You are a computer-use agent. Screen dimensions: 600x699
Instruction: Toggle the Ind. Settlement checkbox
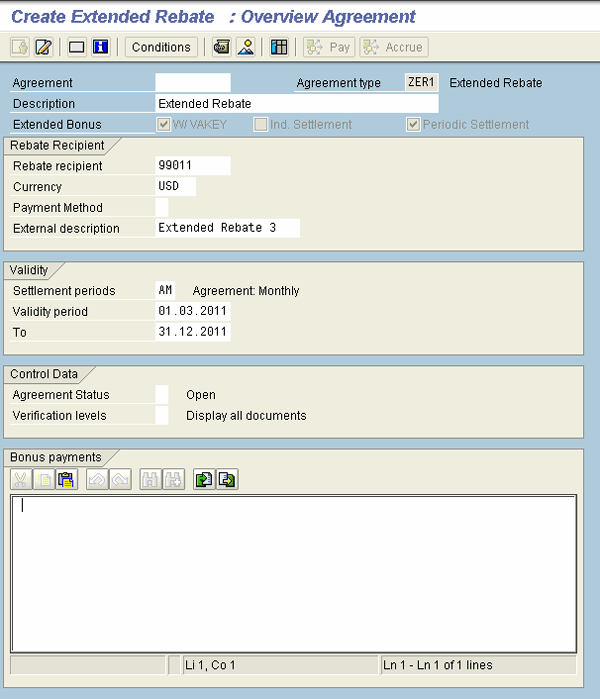pos(261,125)
